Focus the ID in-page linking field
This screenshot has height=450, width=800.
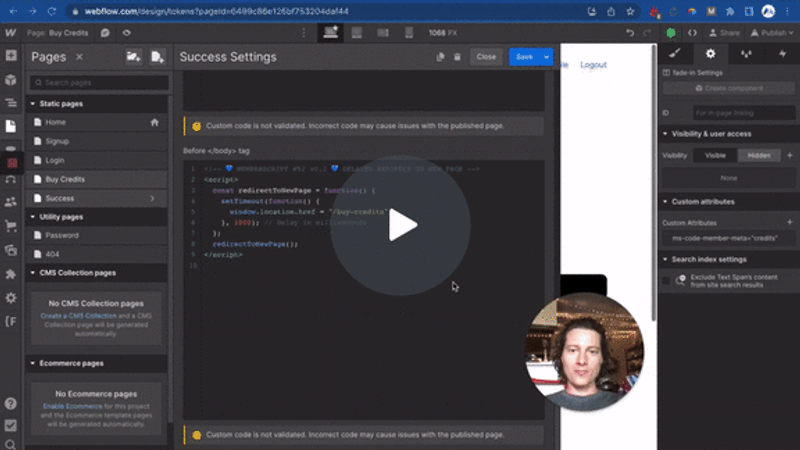point(744,113)
